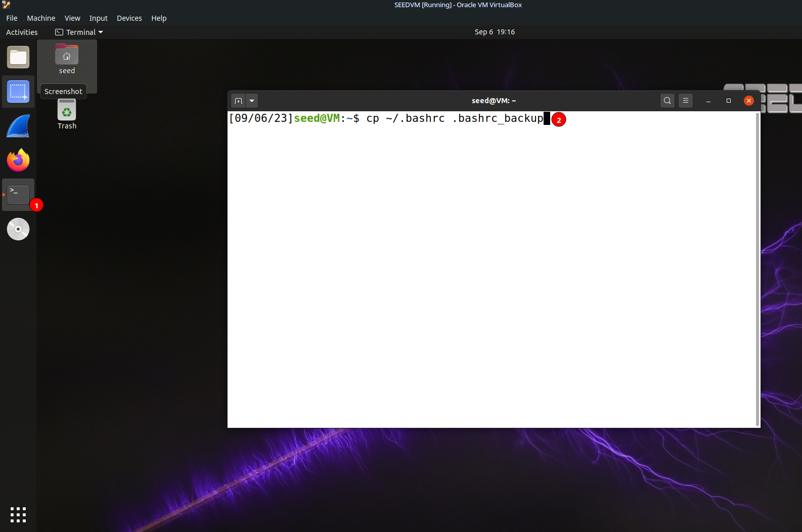The width and height of the screenshot is (802, 532).
Task: Click the terminal search icon
Action: pyautogui.click(x=667, y=101)
